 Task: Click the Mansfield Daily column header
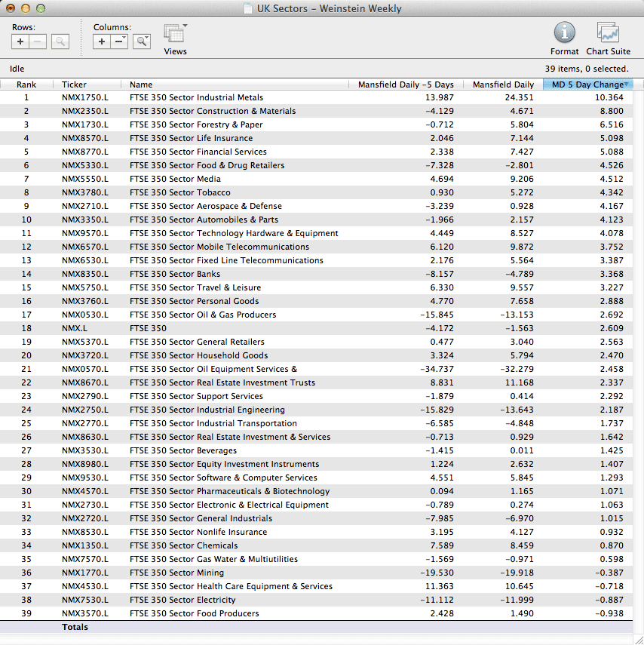503,84
